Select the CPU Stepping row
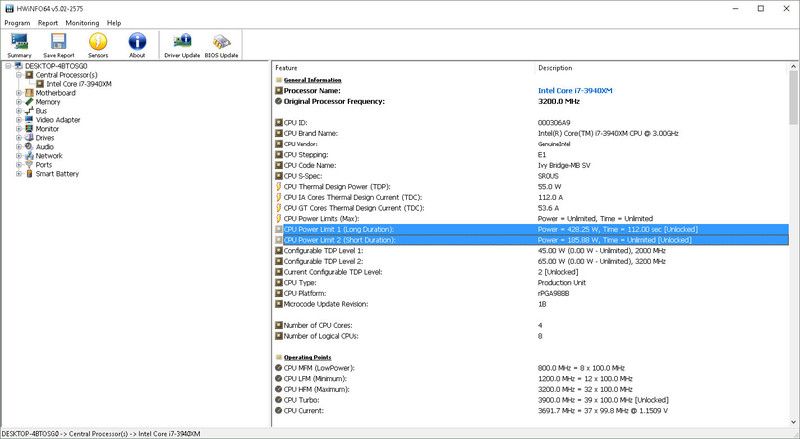 click(x=531, y=155)
